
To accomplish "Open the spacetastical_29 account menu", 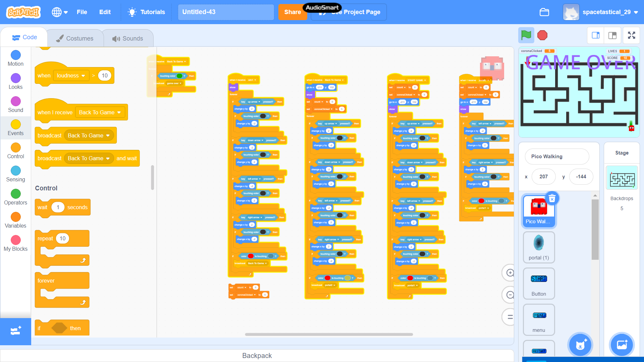I will coord(606,12).
